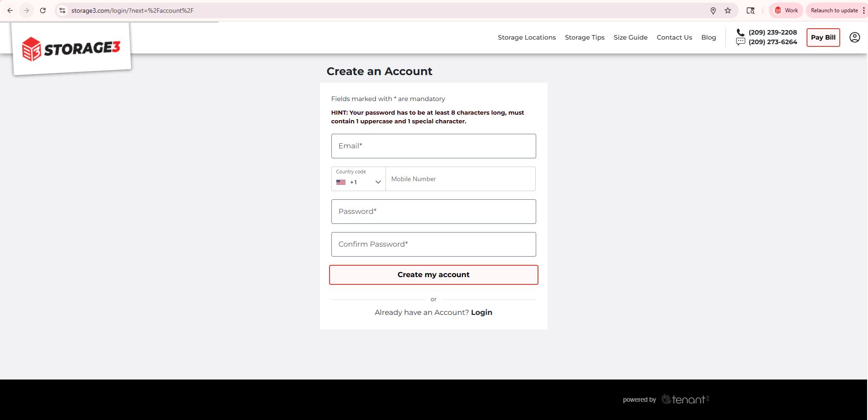
Task: Click the Pay Bill button
Action: click(x=823, y=37)
